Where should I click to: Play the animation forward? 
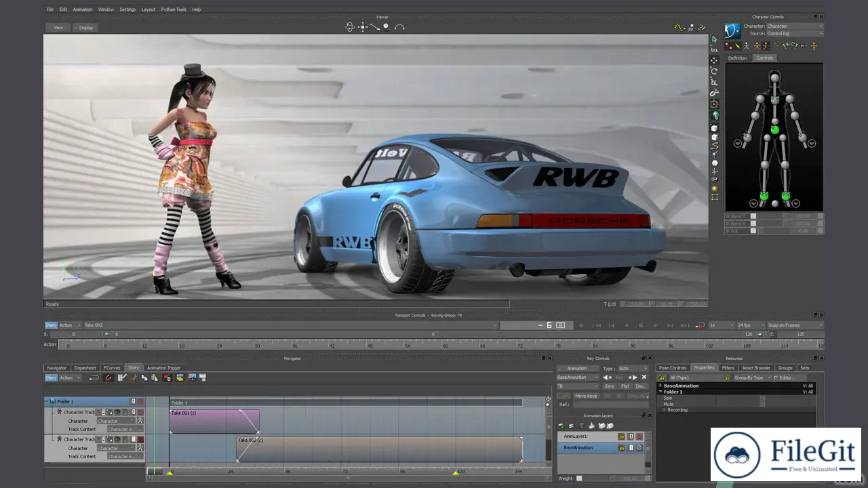(x=656, y=325)
